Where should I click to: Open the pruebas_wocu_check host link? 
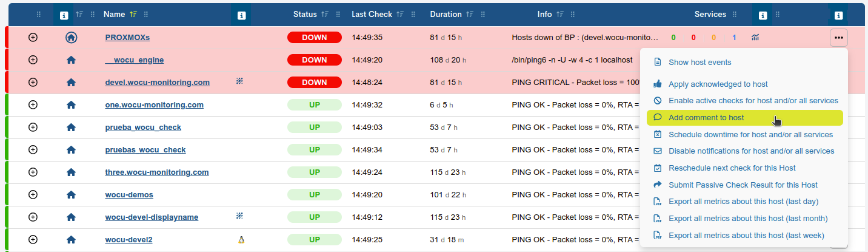pos(145,149)
